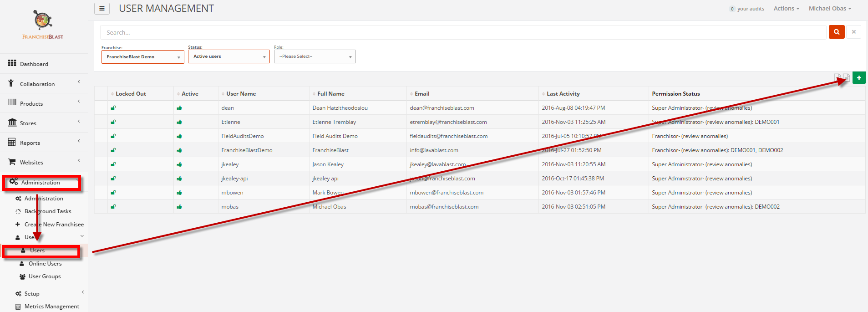Select Create New Franchisee in the sidebar
This screenshot has width=868, height=312.
click(54, 225)
